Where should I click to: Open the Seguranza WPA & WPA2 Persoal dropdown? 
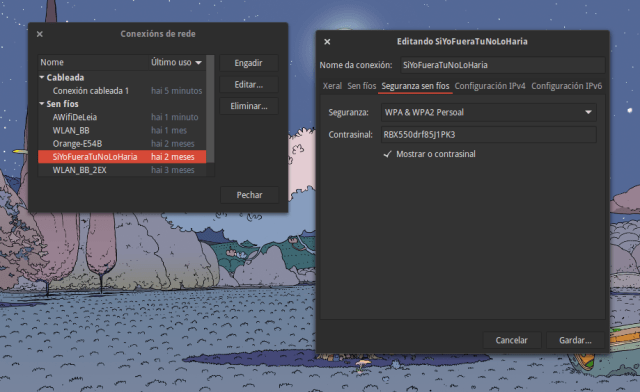tap(489, 112)
